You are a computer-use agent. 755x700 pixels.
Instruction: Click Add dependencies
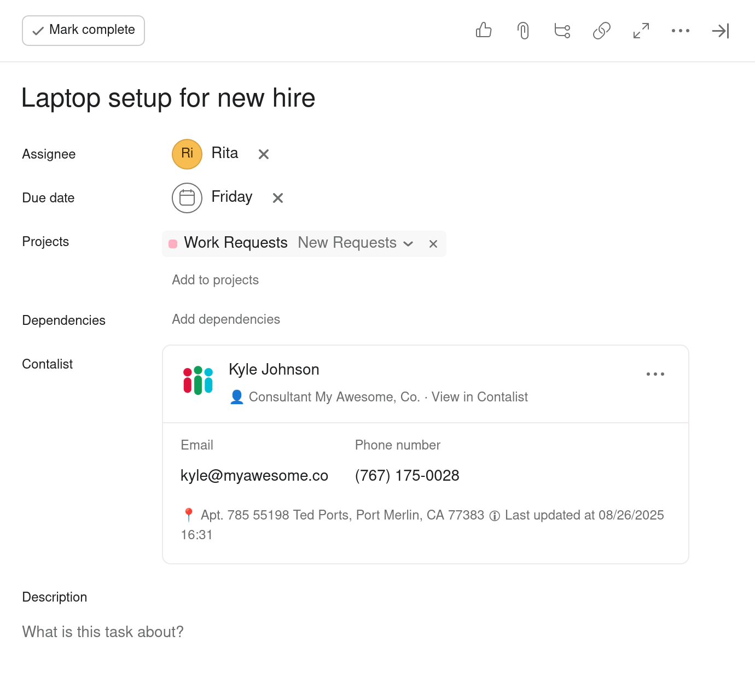click(226, 319)
